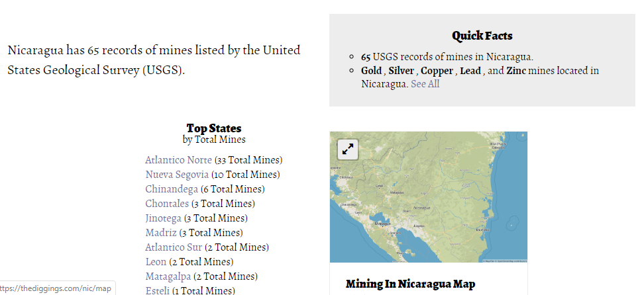Select the Chinandega state link
Viewport: 644px width, 295px height.
click(x=172, y=189)
